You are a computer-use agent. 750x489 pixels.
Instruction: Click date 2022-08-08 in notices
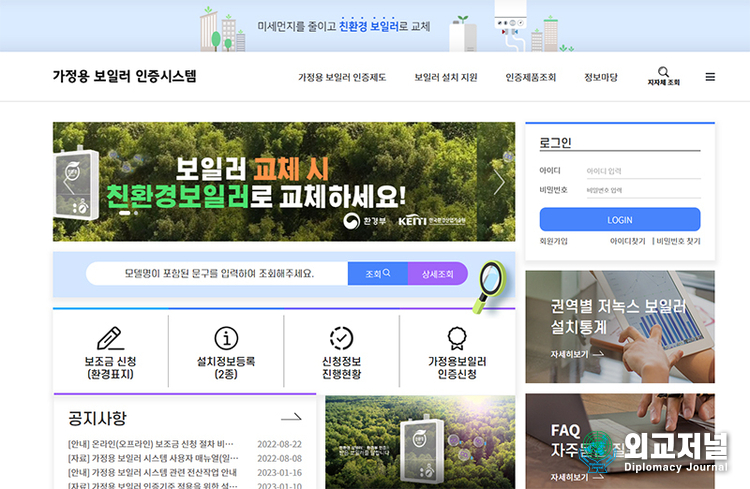pos(279,458)
